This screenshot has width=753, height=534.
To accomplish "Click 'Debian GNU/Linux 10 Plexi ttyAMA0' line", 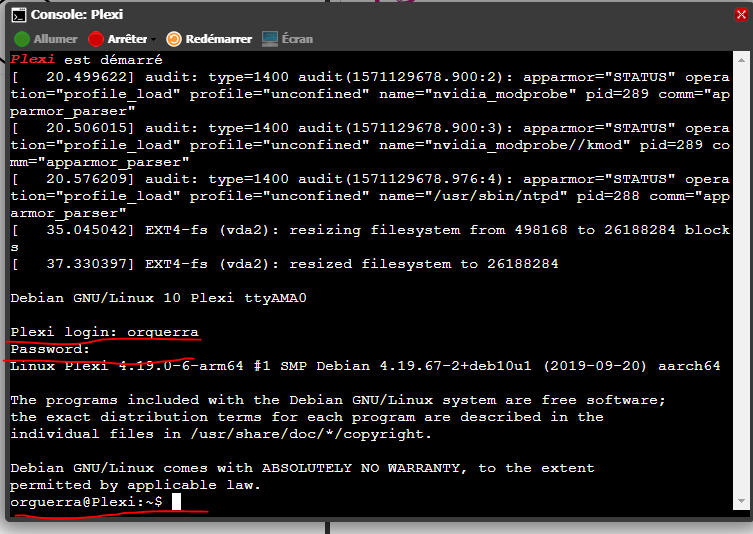I will tap(158, 298).
